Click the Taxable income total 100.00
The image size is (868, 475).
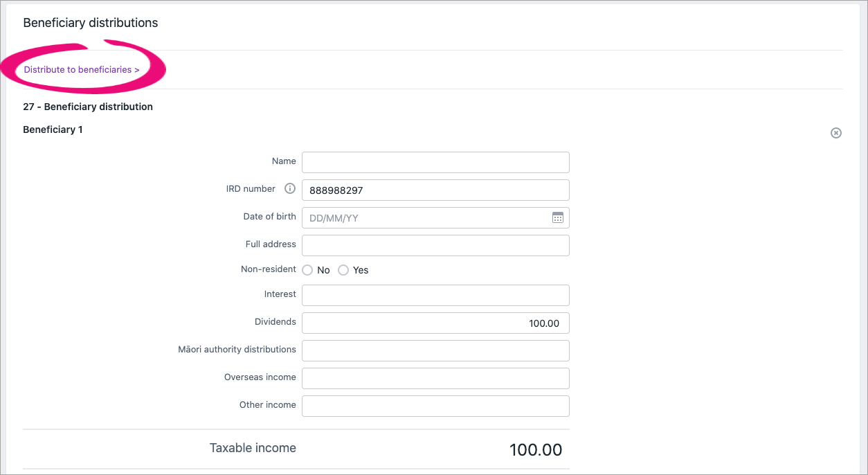click(x=536, y=449)
